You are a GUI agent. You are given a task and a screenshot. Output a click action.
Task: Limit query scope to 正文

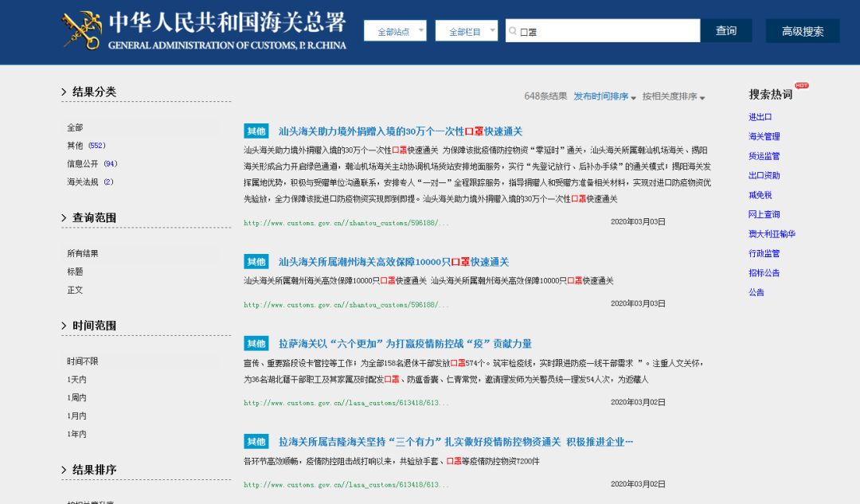click(75, 290)
